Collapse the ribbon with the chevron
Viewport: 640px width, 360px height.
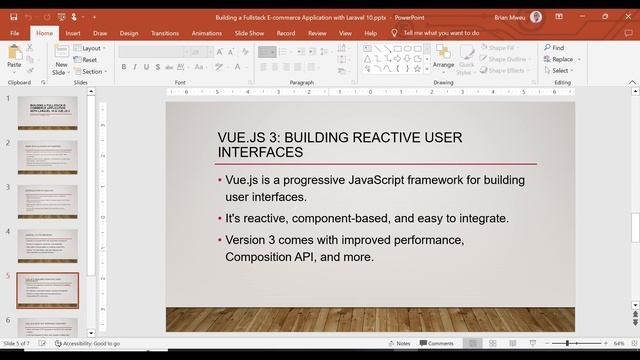(x=632, y=82)
